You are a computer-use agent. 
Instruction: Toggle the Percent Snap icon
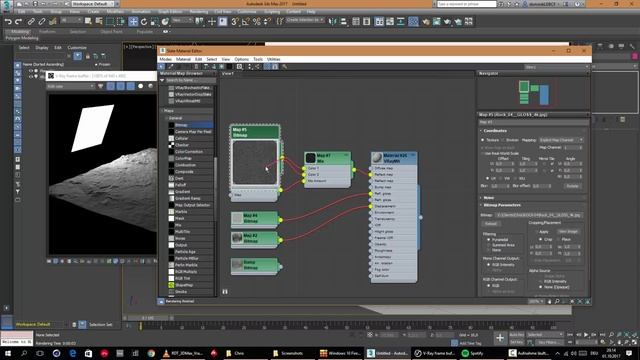(256, 21)
